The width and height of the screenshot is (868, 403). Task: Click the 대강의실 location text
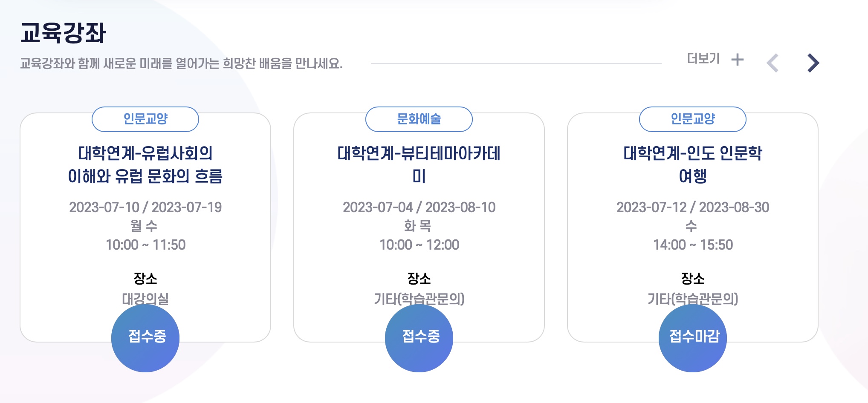tap(145, 299)
